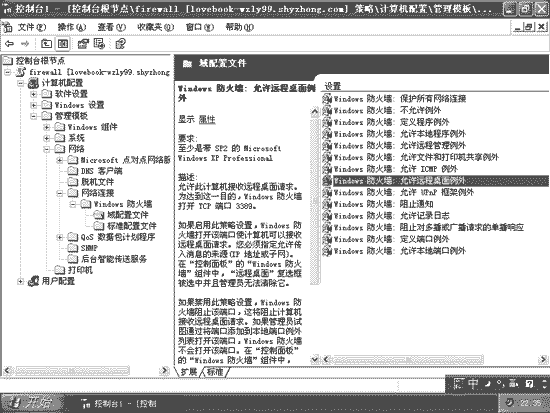Click the Back arrow toolbar icon
This screenshot has height=413, width=550.
coord(10,44)
